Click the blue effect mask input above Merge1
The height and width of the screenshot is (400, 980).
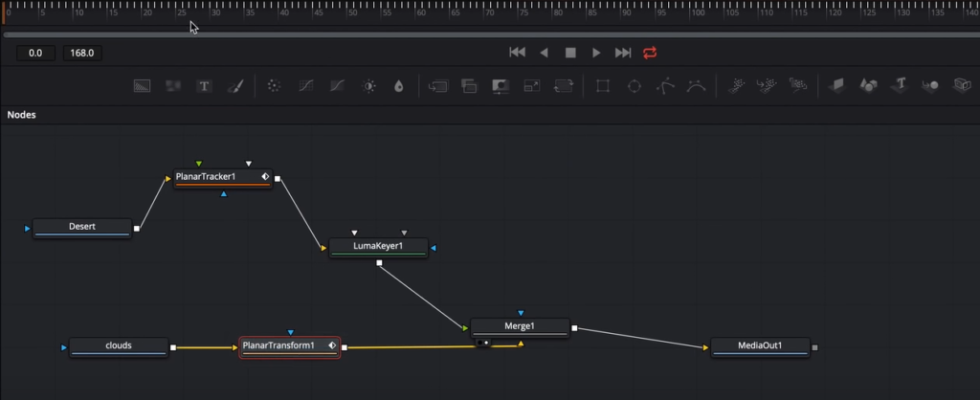(x=521, y=313)
